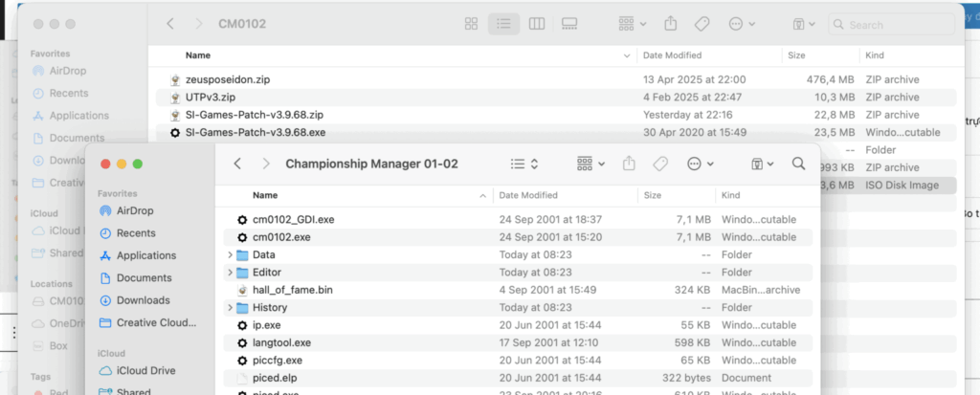The height and width of the screenshot is (395, 980).
Task: Select zeusposeidon.zip file
Action: point(228,79)
